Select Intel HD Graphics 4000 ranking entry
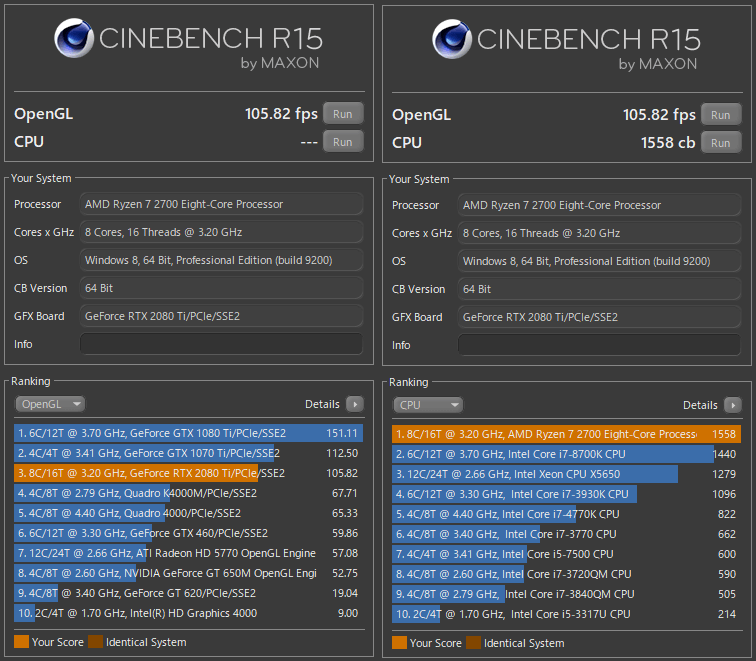Image resolution: width=756 pixels, height=661 pixels. click(x=189, y=613)
